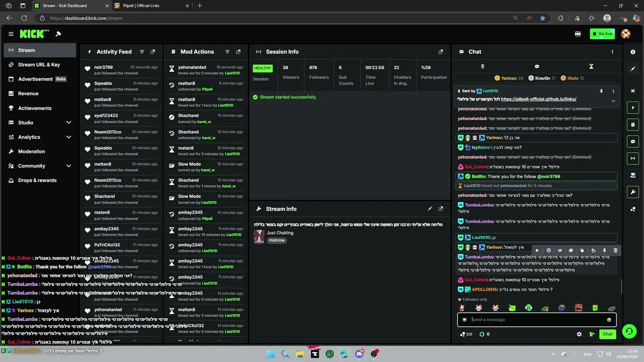Image resolution: width=644 pixels, height=362 pixels.
Task: Open the Advertisement Beta page
Action: click(40, 79)
